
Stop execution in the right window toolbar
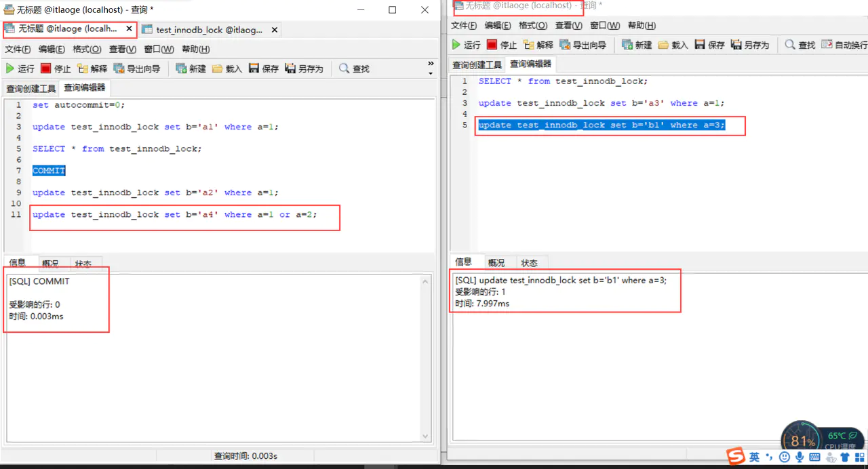click(x=502, y=45)
